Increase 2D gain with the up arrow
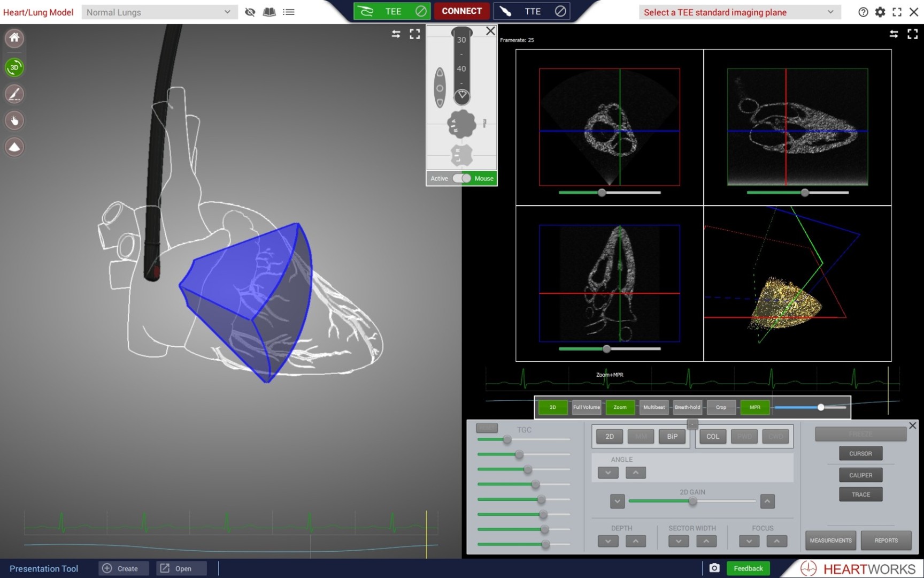 pos(767,501)
